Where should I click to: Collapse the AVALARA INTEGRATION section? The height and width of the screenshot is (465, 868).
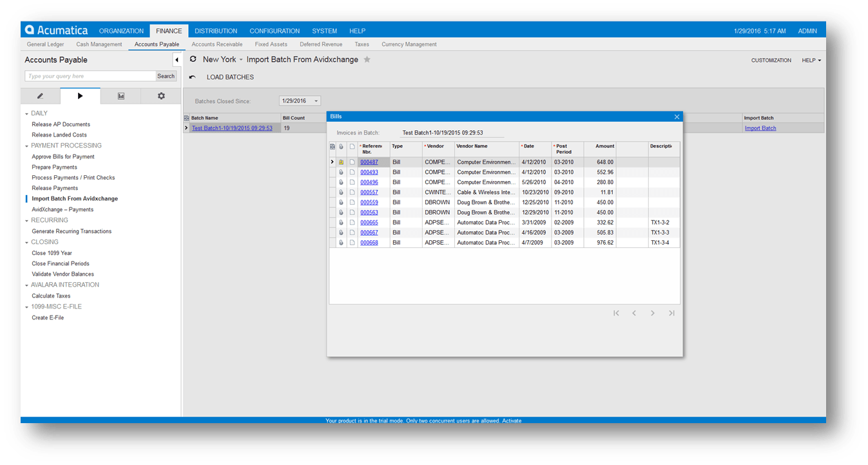tap(27, 285)
